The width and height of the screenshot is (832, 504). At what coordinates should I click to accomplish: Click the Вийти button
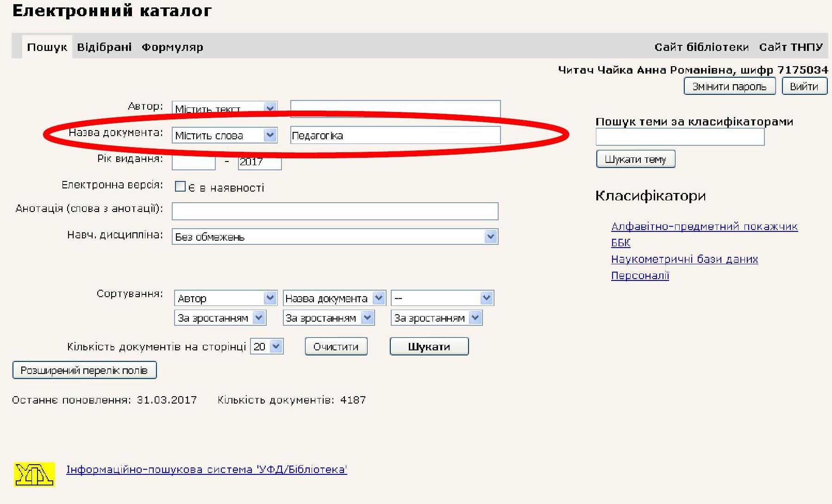(x=804, y=86)
